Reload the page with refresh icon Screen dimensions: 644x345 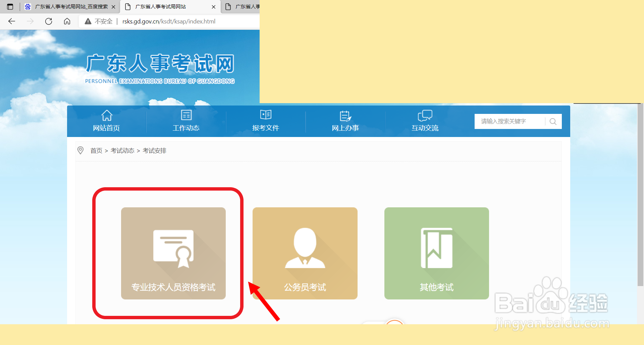[x=49, y=21]
